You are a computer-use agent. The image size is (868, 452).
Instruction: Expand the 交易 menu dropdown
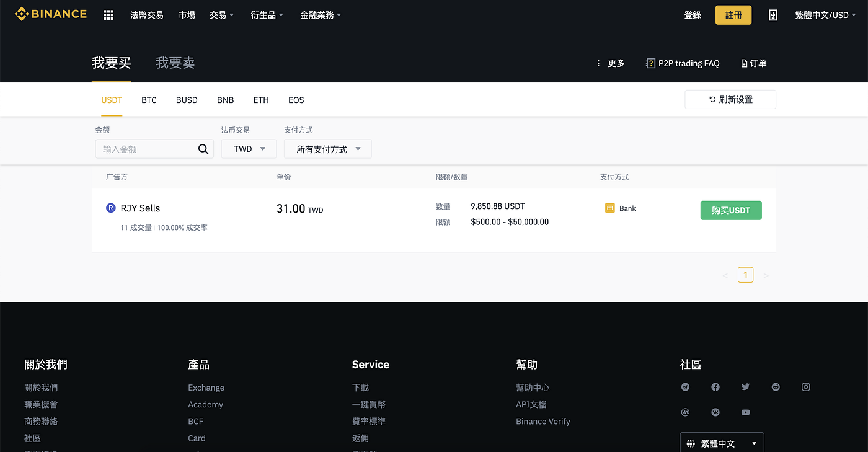222,15
